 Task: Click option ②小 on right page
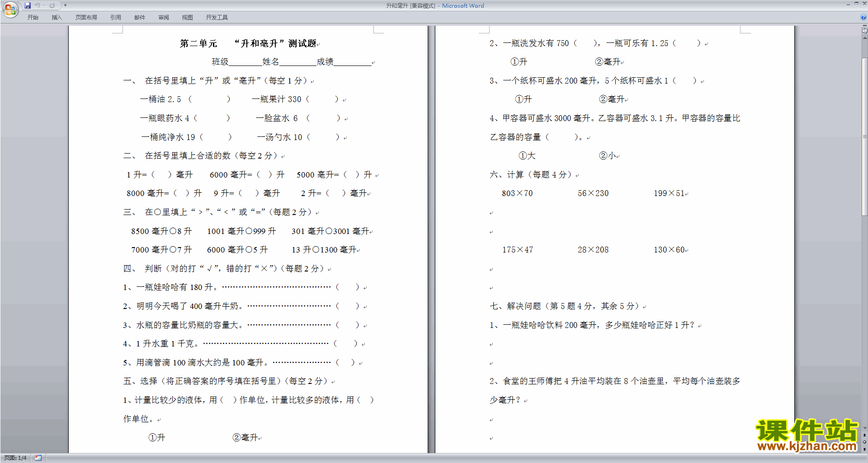tap(607, 156)
